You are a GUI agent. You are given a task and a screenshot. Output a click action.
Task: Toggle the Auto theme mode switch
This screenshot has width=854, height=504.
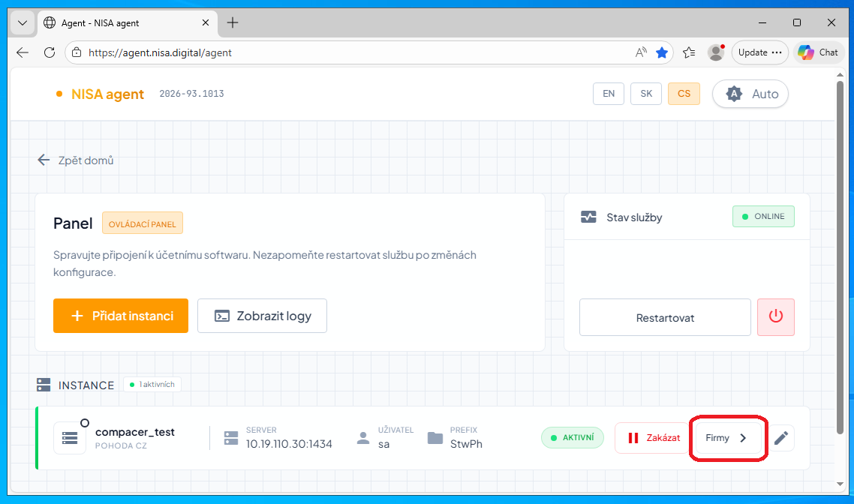[x=750, y=94]
